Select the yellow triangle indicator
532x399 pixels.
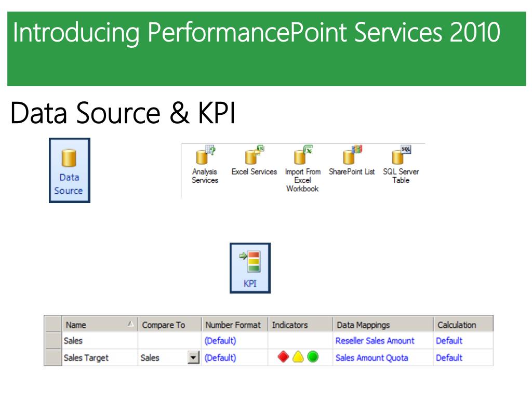(298, 356)
